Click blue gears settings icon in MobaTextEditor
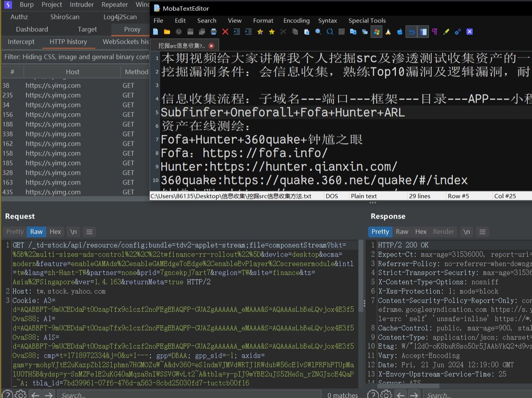Image resolution: width=532 pixels, height=398 pixels. [458, 32]
